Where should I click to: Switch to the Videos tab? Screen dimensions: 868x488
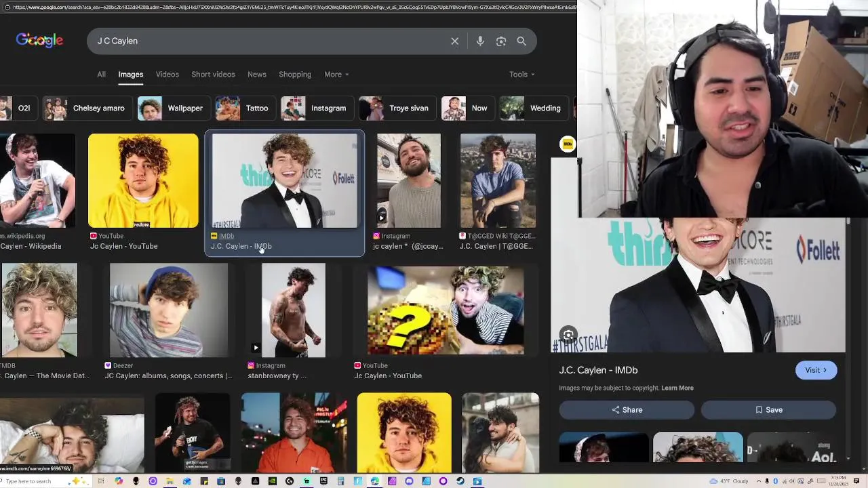pos(167,75)
